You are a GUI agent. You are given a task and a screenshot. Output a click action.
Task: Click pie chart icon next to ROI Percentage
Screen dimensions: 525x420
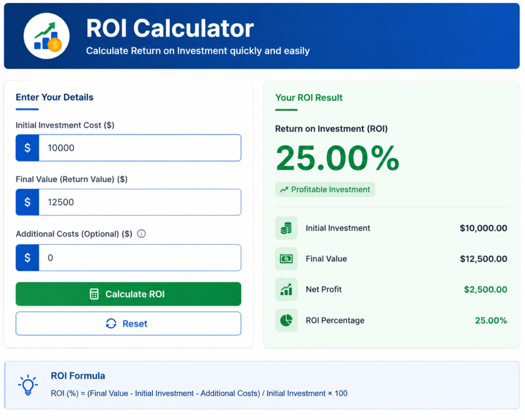pyautogui.click(x=286, y=320)
